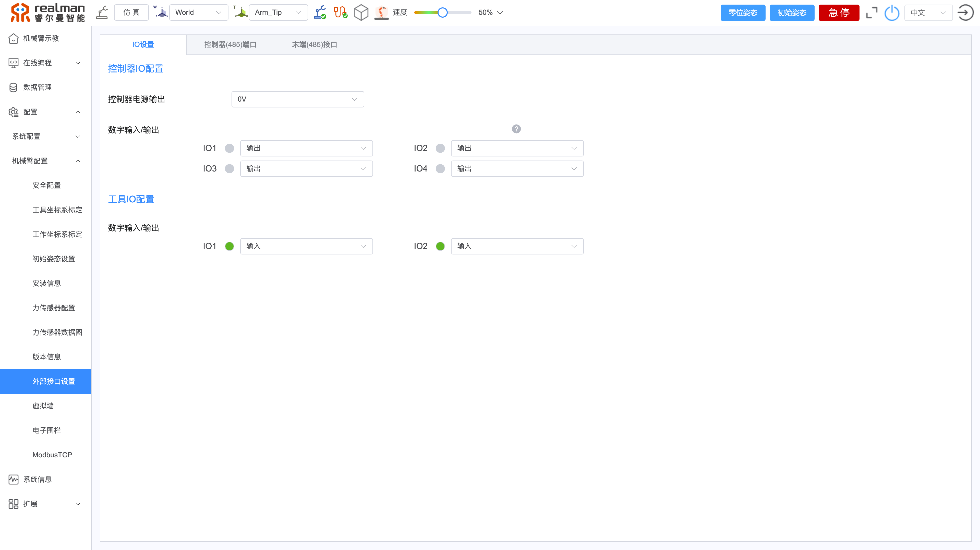Toggle controller IO4 state indicator

440,168
